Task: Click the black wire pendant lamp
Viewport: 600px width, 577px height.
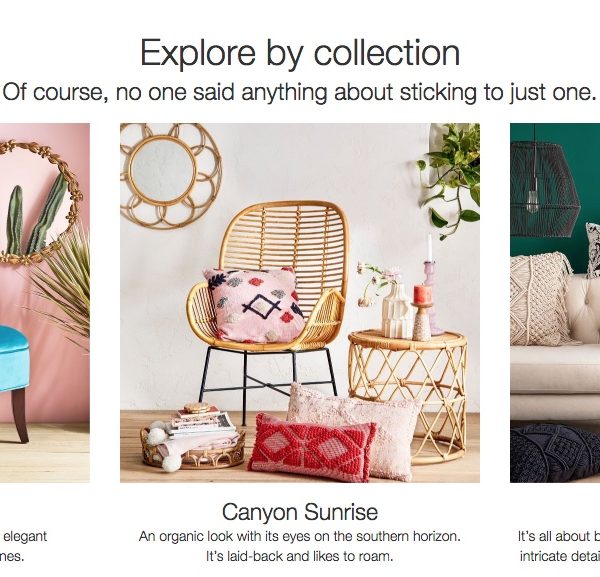Action: coord(543,189)
